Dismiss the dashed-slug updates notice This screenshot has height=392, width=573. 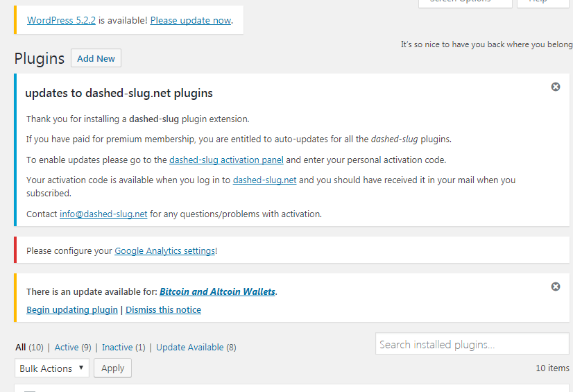coord(556,87)
